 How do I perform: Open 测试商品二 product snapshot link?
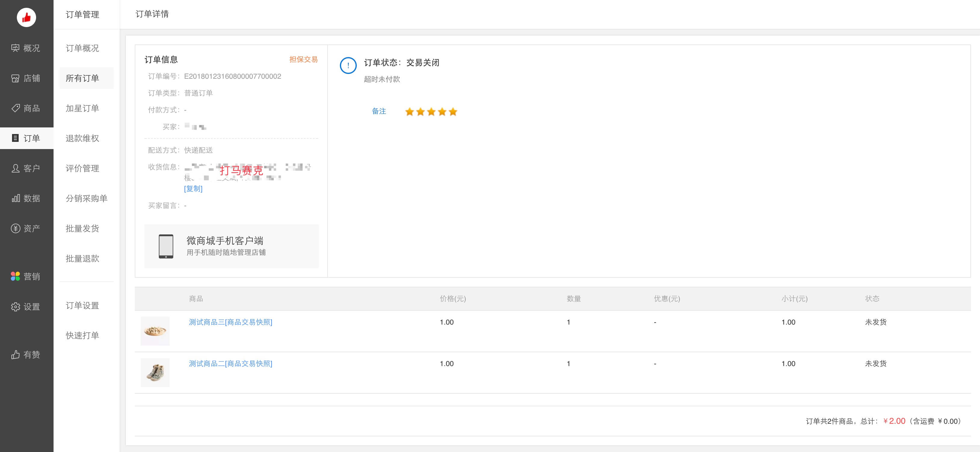[x=230, y=363]
